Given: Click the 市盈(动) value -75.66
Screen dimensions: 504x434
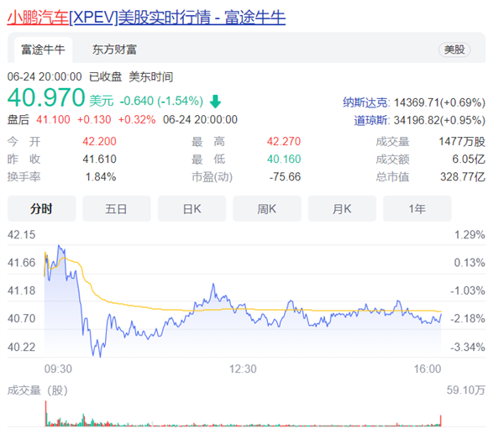Looking at the screenshot, I should click(285, 176).
